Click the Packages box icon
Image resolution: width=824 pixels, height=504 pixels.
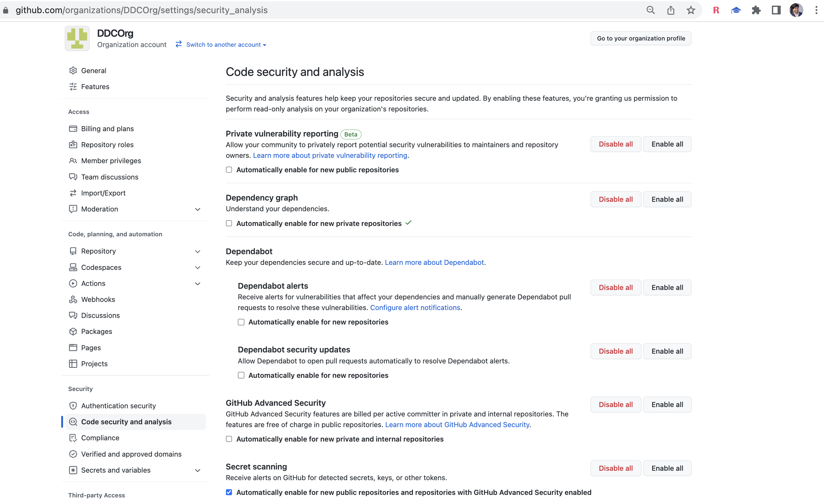73,331
